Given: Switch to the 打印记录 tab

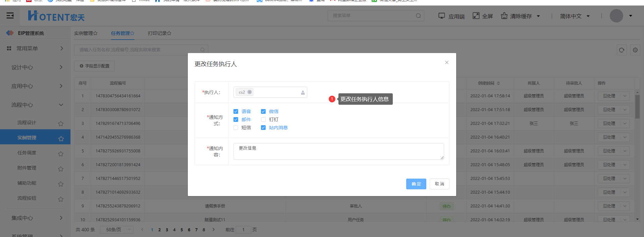Looking at the screenshot, I should 159,33.
